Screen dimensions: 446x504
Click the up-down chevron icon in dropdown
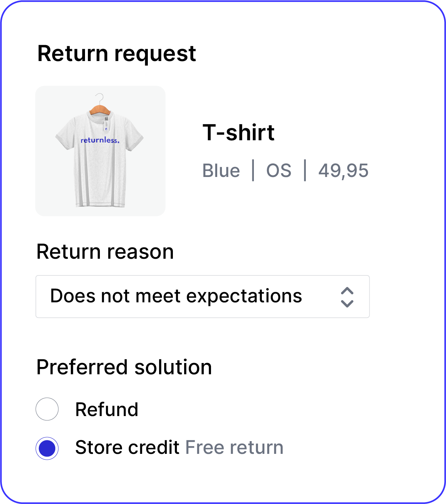pyautogui.click(x=347, y=297)
